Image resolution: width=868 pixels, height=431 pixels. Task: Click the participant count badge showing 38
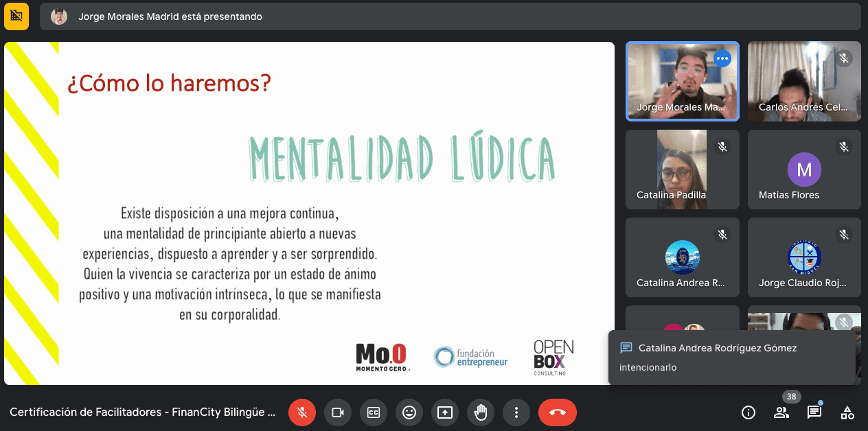point(792,397)
